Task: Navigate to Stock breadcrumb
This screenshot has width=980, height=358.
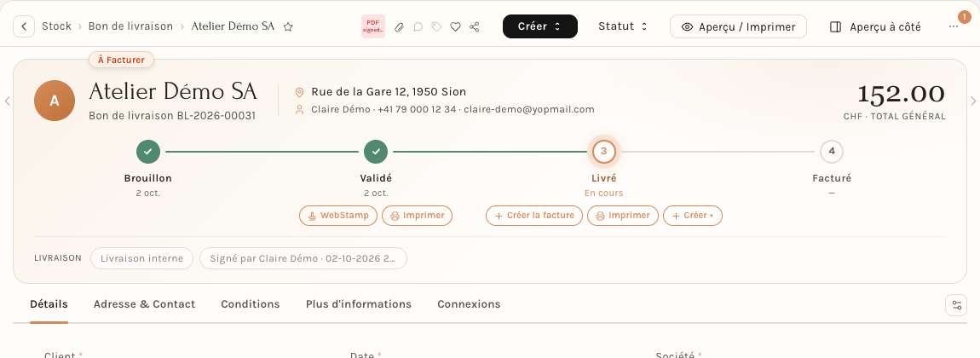Action: click(56, 27)
